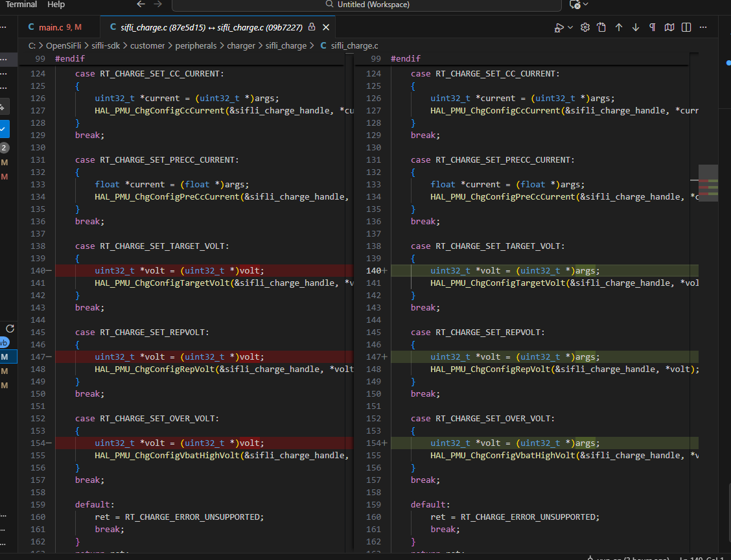This screenshot has height=560, width=731.
Task: Go to previous change with up arrow
Action: click(x=619, y=27)
